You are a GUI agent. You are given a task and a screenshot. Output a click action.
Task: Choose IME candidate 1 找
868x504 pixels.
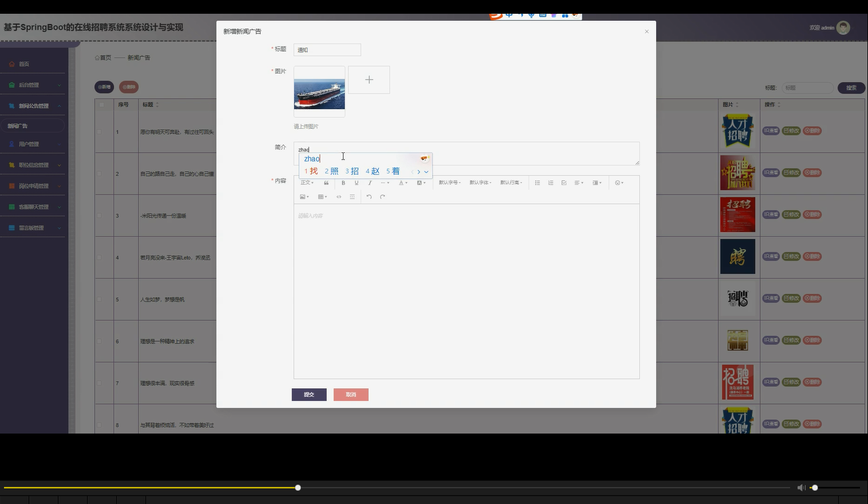click(x=311, y=171)
